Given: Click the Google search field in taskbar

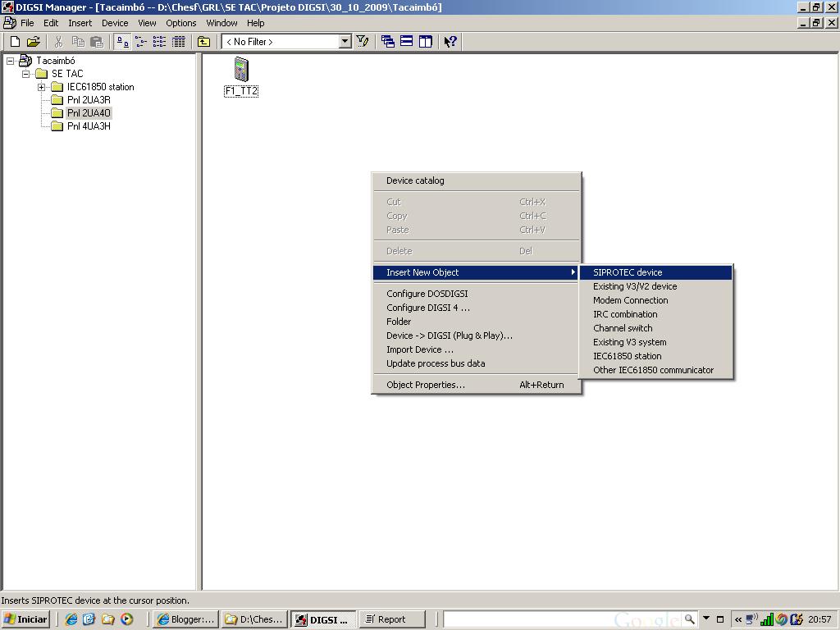Looking at the screenshot, I should tap(566, 619).
